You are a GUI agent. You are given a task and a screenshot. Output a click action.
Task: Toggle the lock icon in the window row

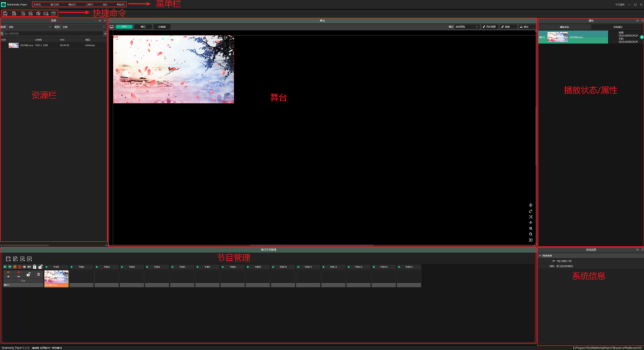coord(29,274)
